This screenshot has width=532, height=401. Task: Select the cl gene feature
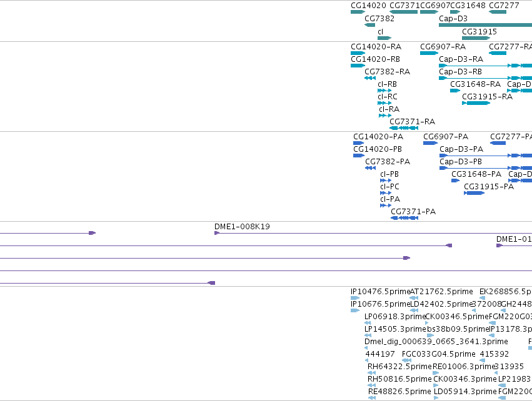coord(384,38)
